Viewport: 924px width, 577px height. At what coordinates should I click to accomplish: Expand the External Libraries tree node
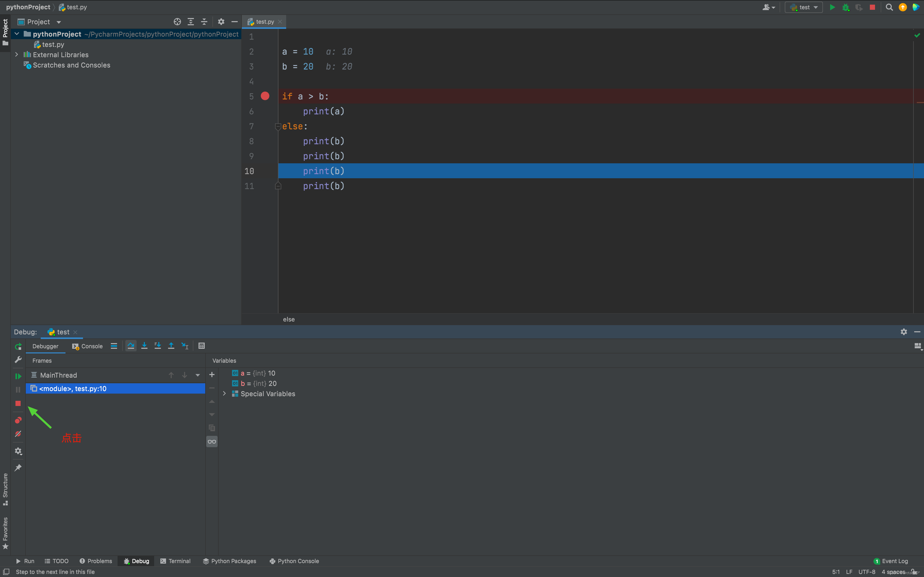pyautogui.click(x=17, y=55)
